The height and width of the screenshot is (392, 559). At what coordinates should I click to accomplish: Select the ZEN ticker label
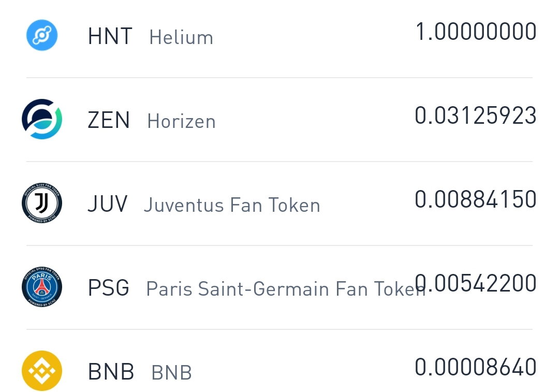point(109,120)
